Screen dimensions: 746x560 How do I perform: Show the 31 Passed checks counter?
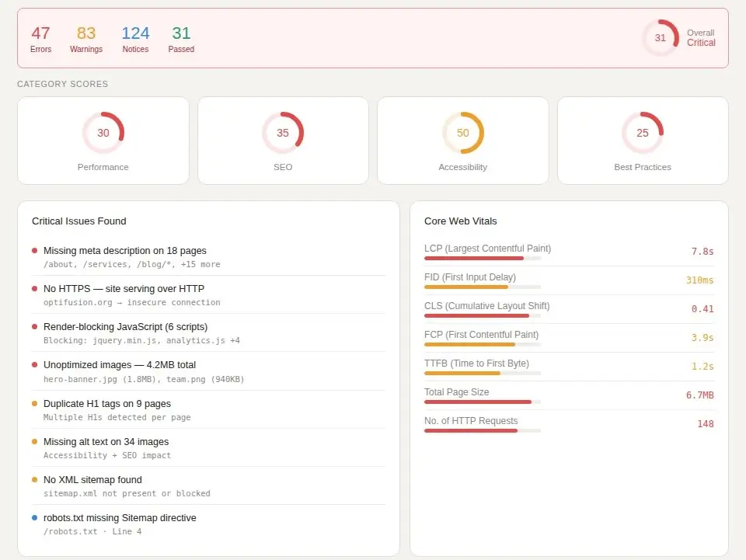coord(181,40)
